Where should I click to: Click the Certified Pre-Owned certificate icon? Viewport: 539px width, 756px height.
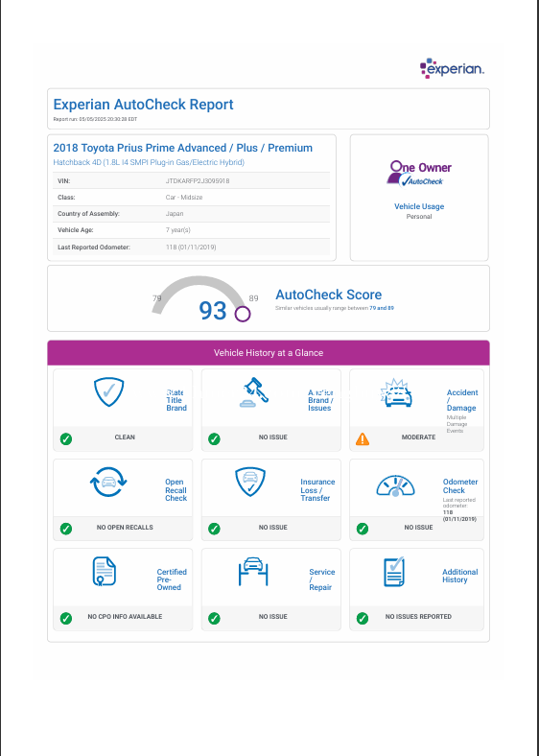[x=105, y=572]
